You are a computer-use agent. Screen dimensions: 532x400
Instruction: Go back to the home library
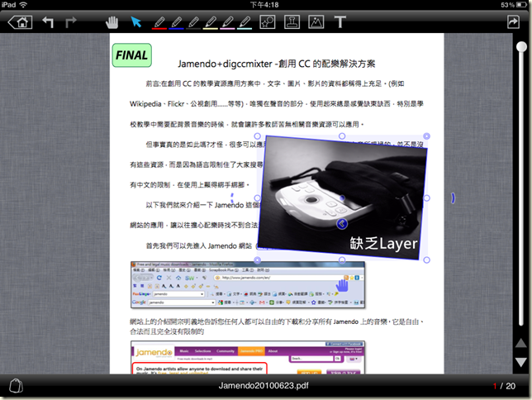(20, 22)
